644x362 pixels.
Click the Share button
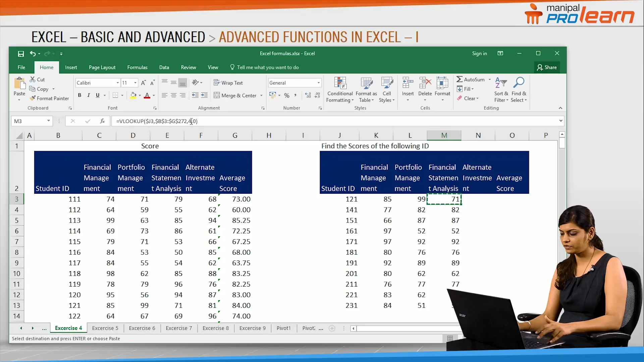click(x=547, y=67)
